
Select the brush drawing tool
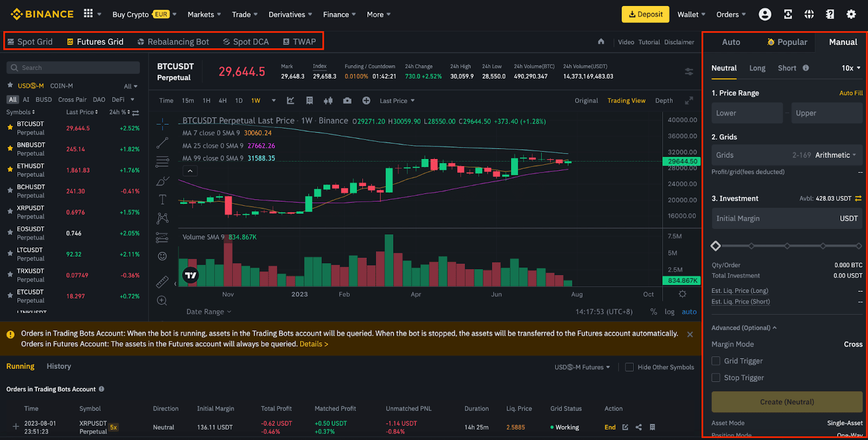point(162,181)
